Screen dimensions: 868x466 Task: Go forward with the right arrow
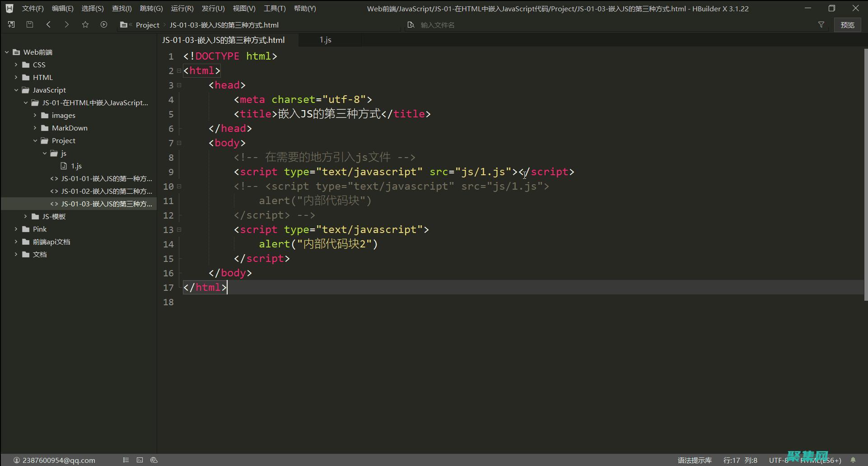(67, 25)
